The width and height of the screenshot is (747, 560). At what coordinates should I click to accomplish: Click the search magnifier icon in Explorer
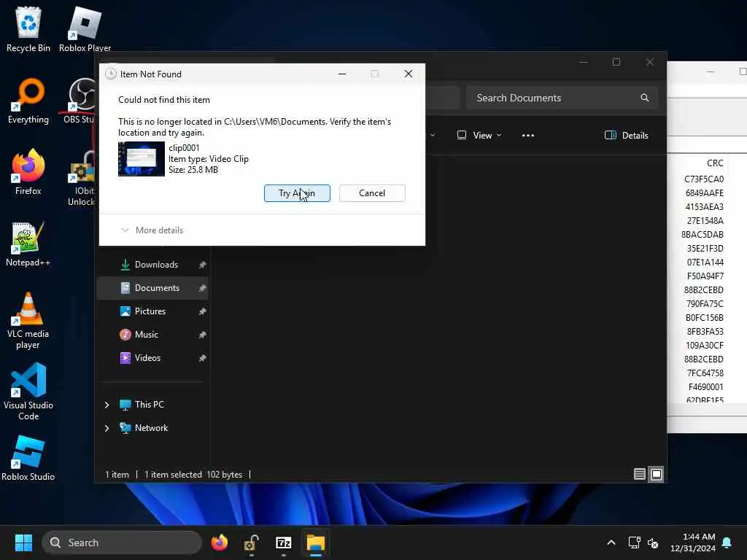pyautogui.click(x=645, y=98)
